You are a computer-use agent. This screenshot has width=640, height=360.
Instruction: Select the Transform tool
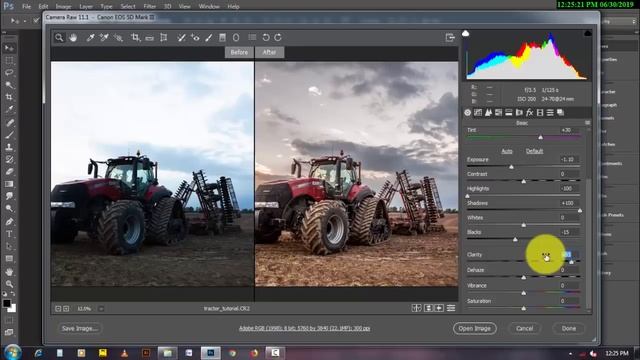tap(164, 38)
